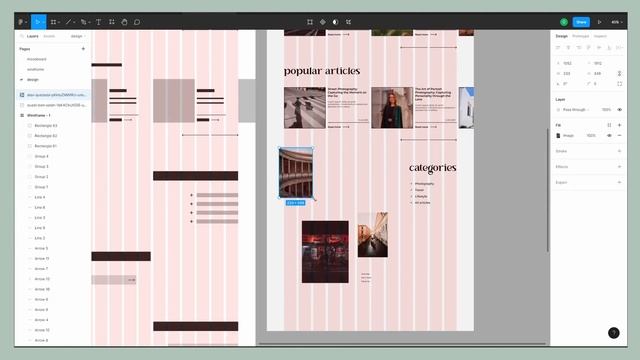Viewport: 640px width, 360px height.
Task: Select the design page
Action: (33, 80)
